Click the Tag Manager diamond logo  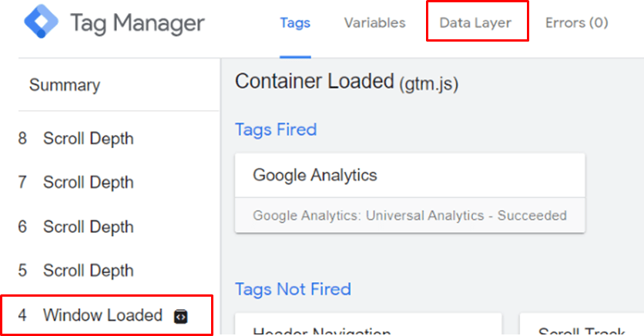tap(41, 22)
